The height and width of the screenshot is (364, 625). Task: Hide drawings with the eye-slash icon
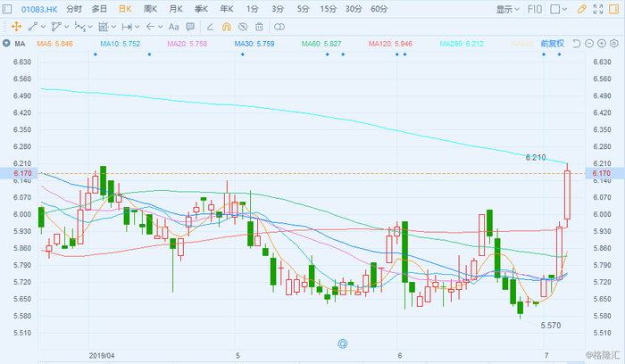pos(243,27)
